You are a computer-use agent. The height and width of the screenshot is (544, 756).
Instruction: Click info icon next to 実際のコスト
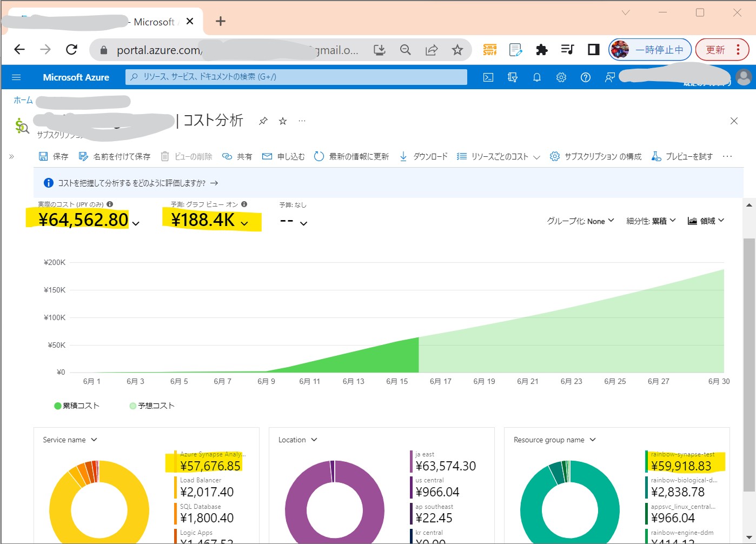110,204
